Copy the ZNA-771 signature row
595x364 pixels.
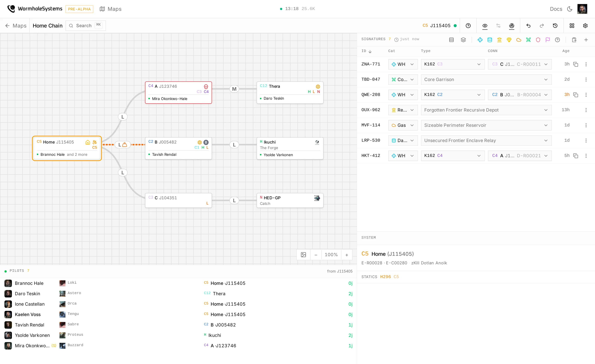[576, 64]
